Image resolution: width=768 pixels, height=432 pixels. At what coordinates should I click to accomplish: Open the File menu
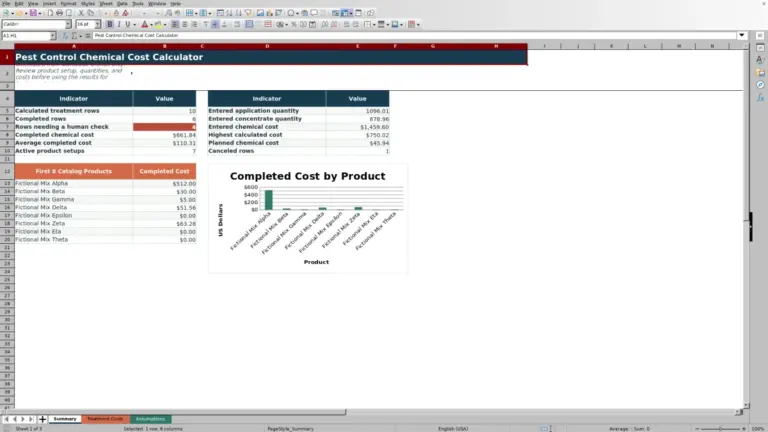6,3
